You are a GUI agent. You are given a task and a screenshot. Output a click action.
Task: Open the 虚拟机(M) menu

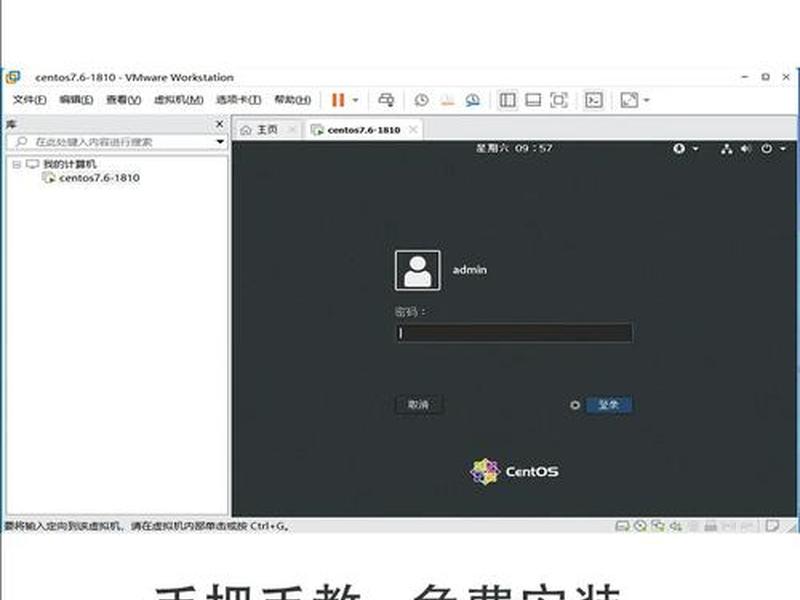point(179,99)
